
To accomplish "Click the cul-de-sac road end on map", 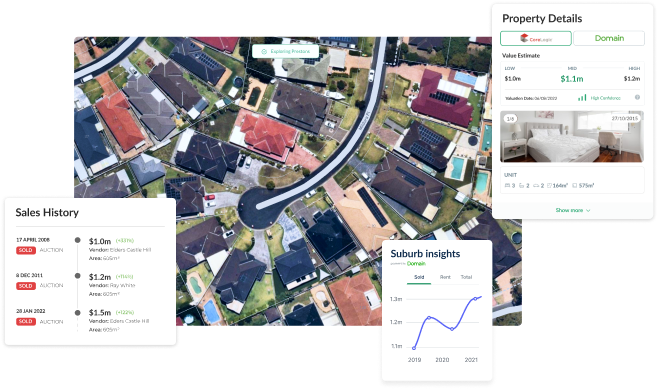I will pyautogui.click(x=257, y=208).
